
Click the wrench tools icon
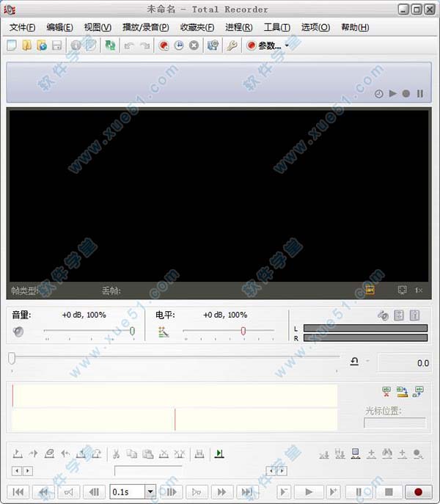[232, 45]
